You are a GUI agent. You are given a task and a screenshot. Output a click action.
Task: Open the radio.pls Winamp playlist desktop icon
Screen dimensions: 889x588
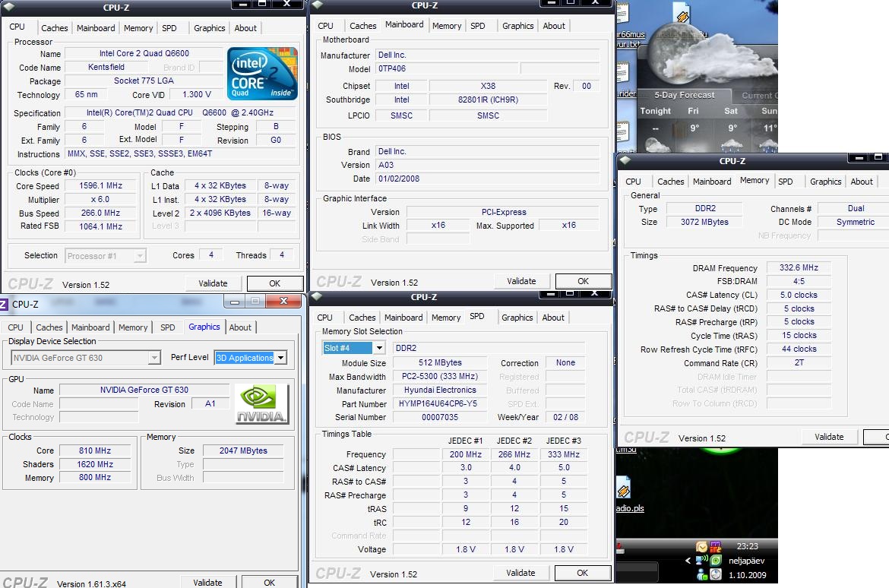pyautogui.click(x=624, y=488)
